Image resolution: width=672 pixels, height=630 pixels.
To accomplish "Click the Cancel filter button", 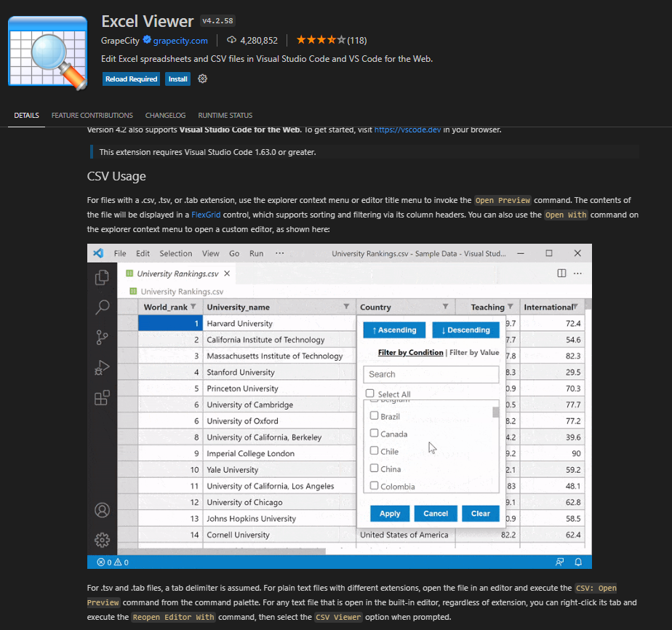I will (x=436, y=514).
